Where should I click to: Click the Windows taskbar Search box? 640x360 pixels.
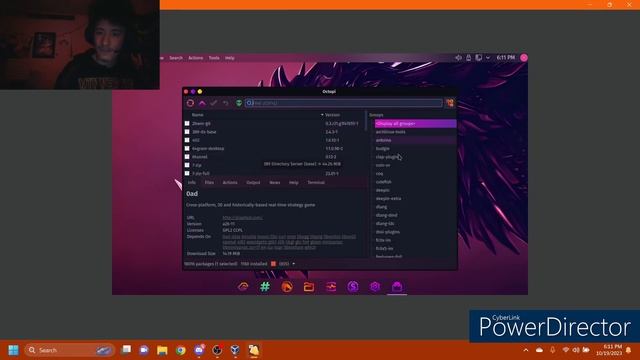69,350
